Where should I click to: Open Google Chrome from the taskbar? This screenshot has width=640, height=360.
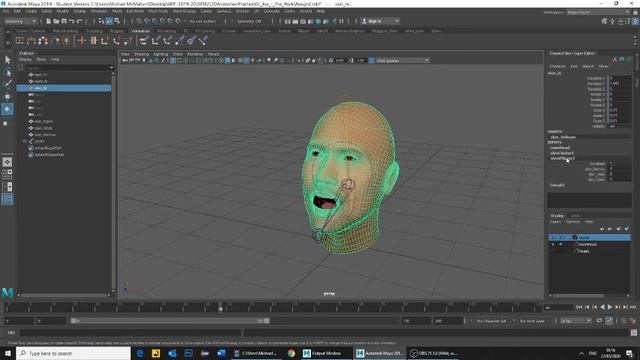click(291, 353)
